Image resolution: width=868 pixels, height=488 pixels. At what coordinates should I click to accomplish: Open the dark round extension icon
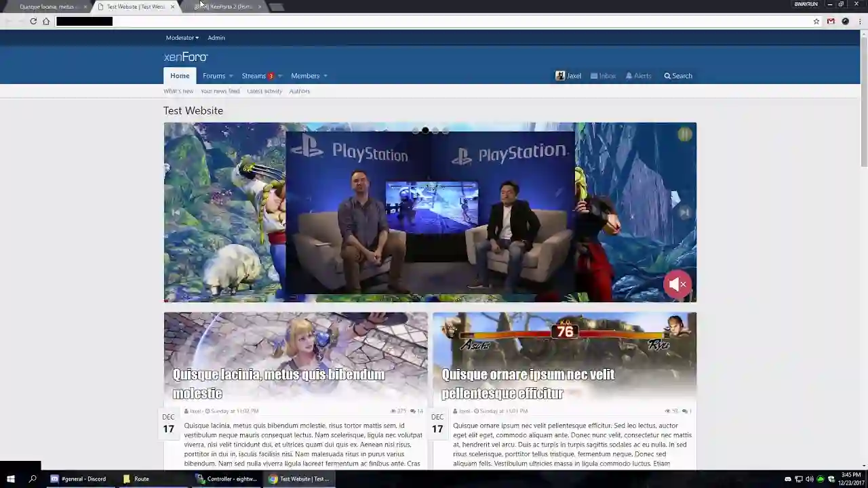(x=845, y=21)
